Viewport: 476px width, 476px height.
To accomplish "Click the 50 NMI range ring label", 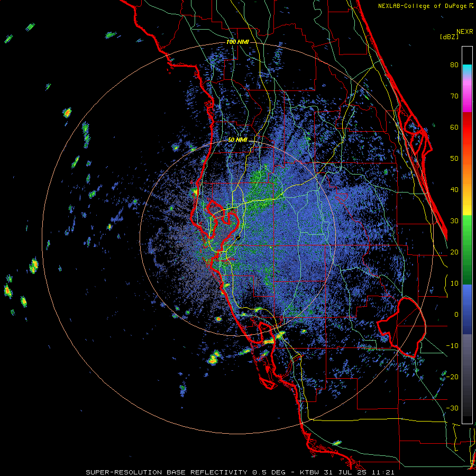I will [x=237, y=140].
